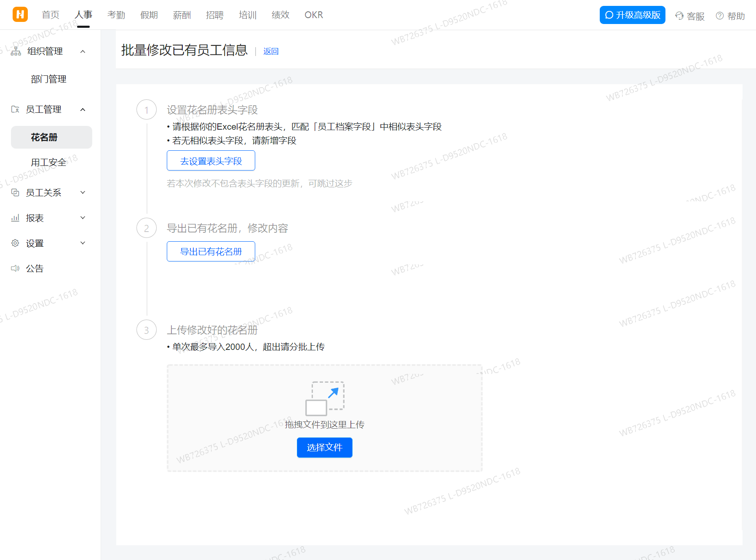Click the 选择文件 upload button
The image size is (756, 560).
click(324, 448)
